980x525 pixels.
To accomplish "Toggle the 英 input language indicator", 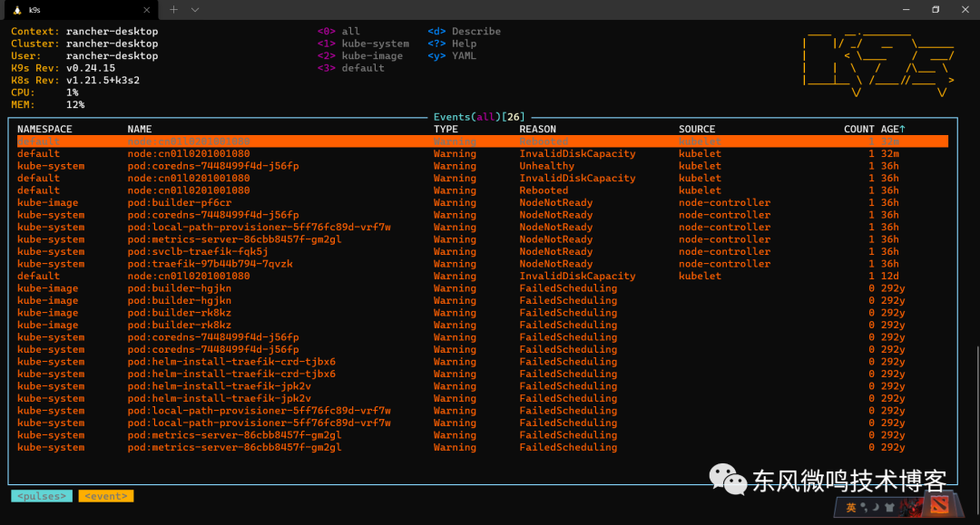I will tap(850, 507).
